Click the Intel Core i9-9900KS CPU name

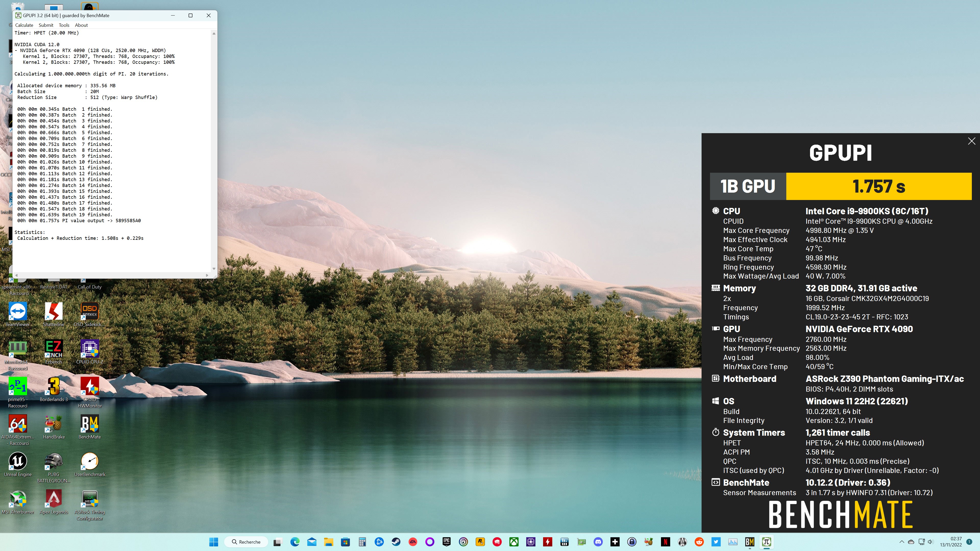tap(867, 211)
